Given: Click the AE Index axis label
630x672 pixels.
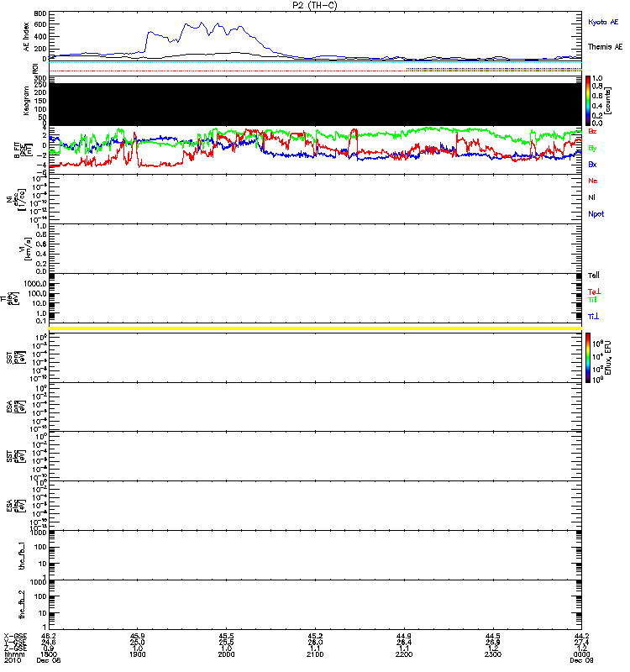Looking at the screenshot, I should pyautogui.click(x=27, y=37).
